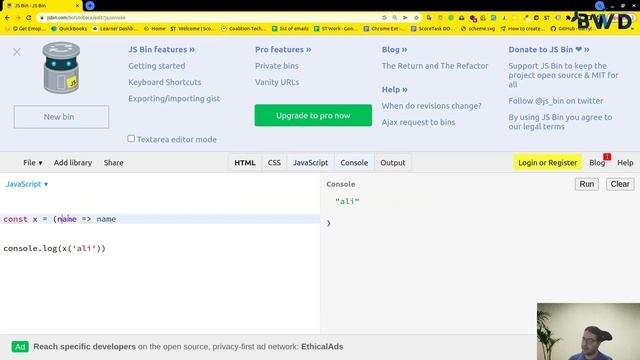Screen dimensions: 640x360
Task: Open the Home bookmark
Action: click(155, 29)
